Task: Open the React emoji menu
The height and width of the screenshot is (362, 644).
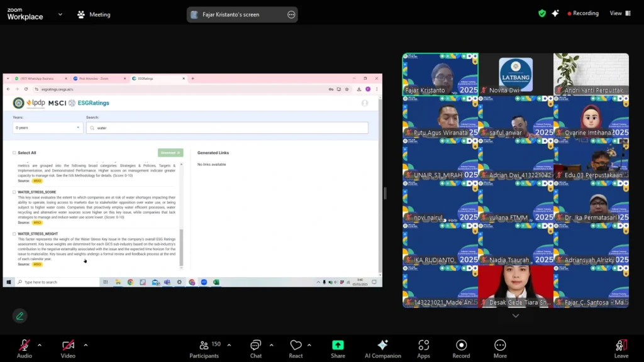Action: coord(296,345)
